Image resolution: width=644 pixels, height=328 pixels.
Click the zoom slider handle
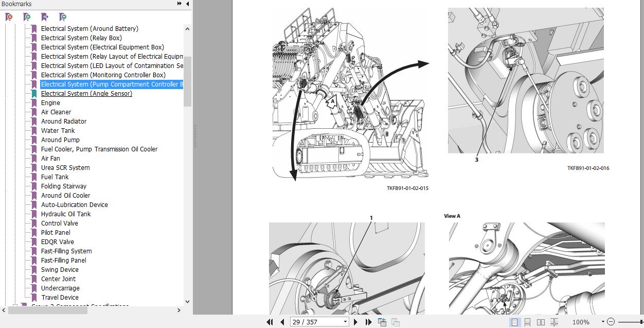click(x=642, y=322)
